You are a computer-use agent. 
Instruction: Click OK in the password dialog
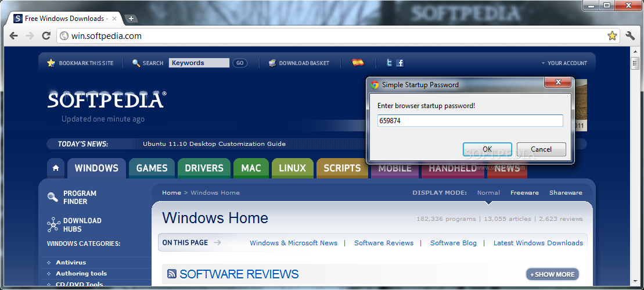tap(487, 149)
